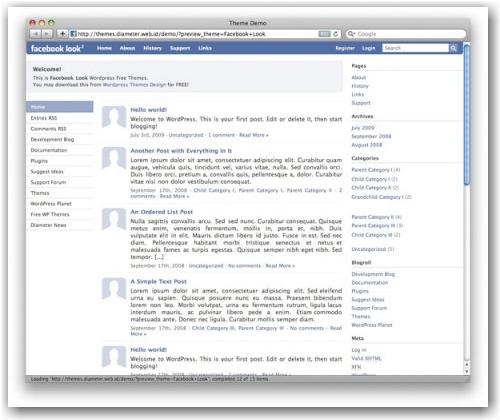This screenshot has width=500, height=420.
Task: Open the History item in top navigation
Action: click(152, 48)
